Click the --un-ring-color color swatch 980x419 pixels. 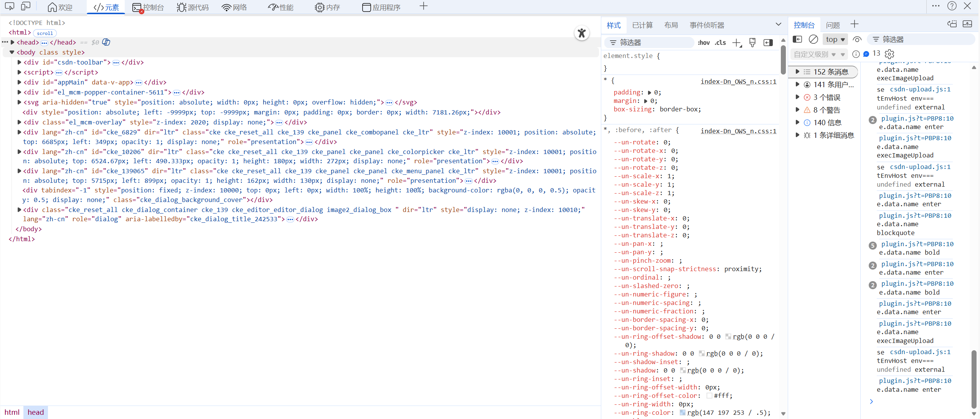683,412
